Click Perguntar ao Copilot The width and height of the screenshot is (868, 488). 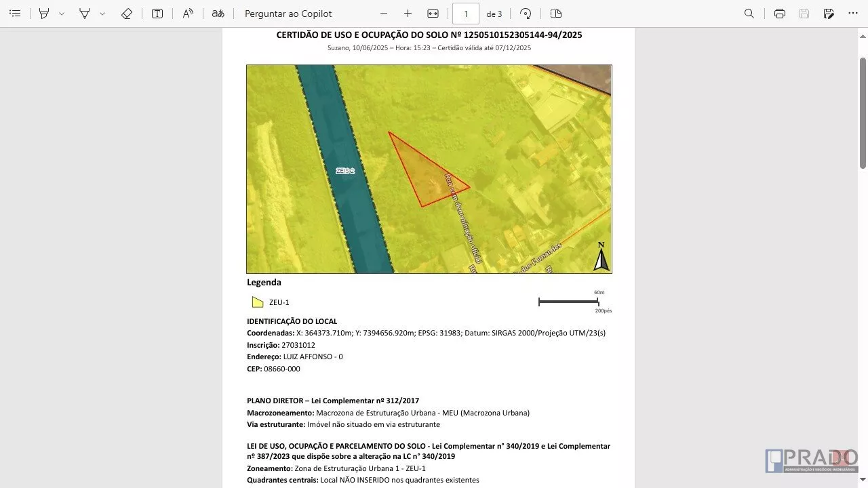(x=288, y=14)
